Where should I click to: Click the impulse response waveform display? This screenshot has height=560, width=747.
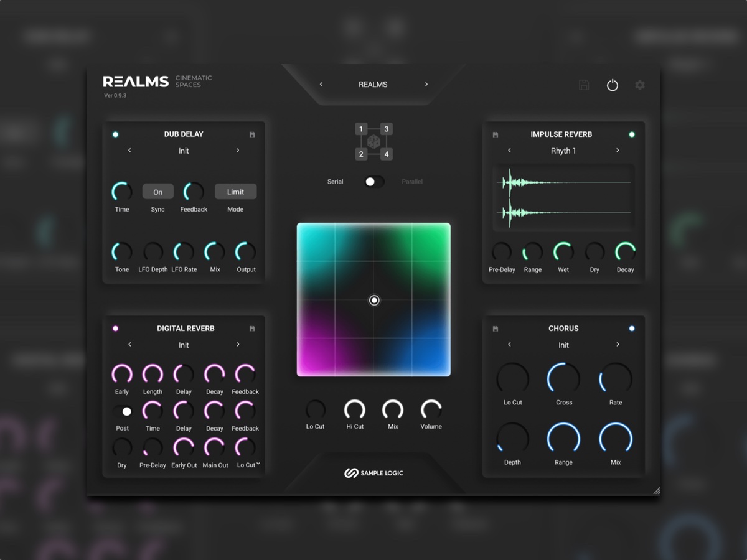[563, 197]
